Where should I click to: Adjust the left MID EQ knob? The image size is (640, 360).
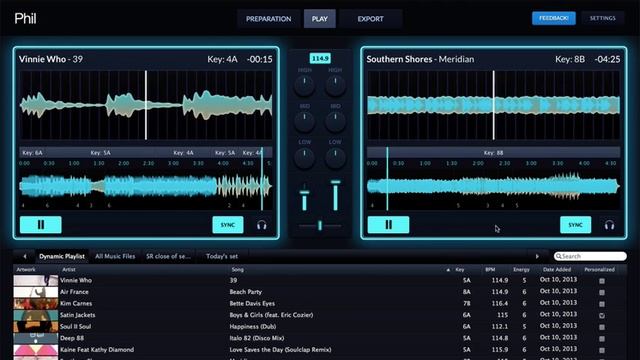304,121
